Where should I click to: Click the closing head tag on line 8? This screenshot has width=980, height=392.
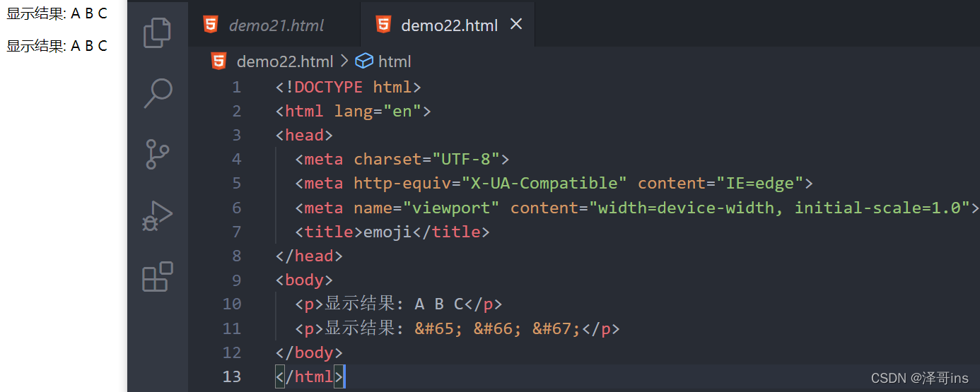pyautogui.click(x=309, y=256)
